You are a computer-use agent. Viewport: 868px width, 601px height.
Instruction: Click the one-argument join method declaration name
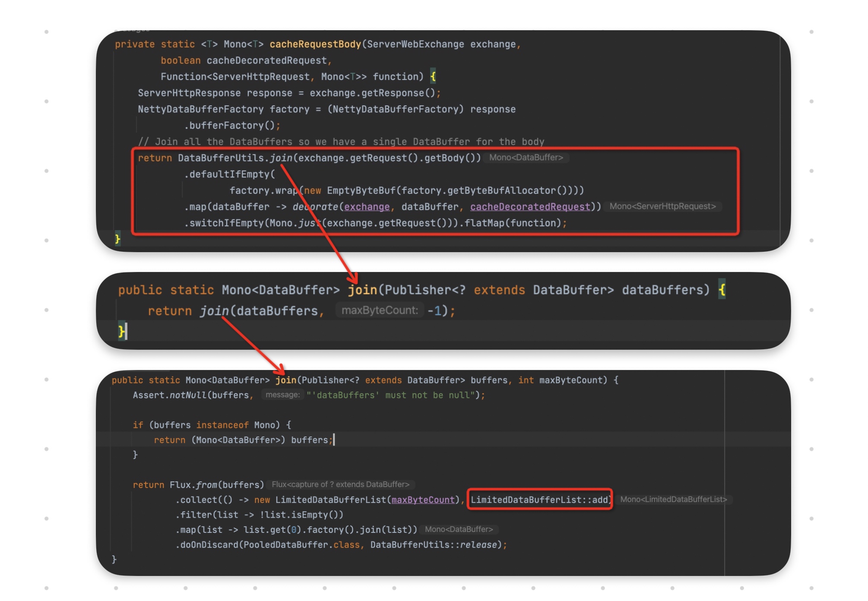click(362, 290)
